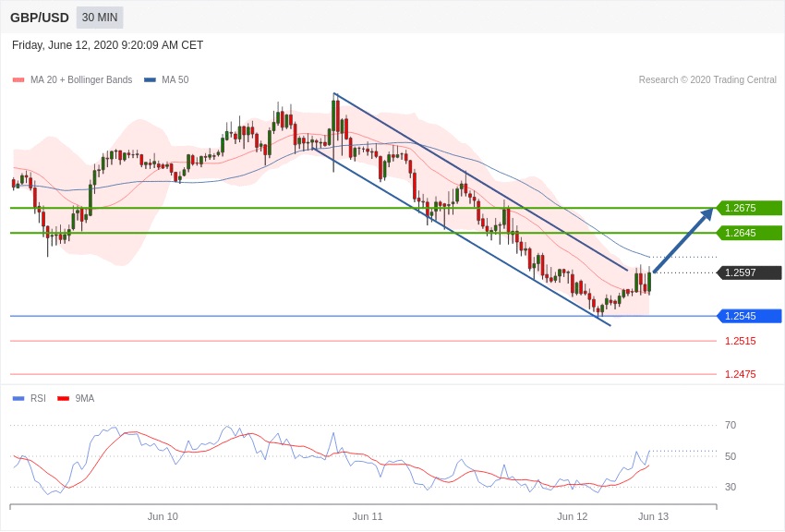Click the Jun 10 date axis label

(x=163, y=516)
